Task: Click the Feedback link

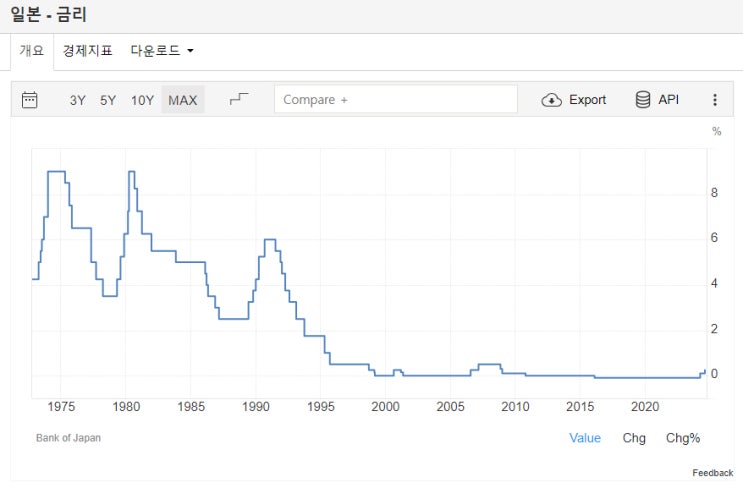Action: (x=713, y=472)
